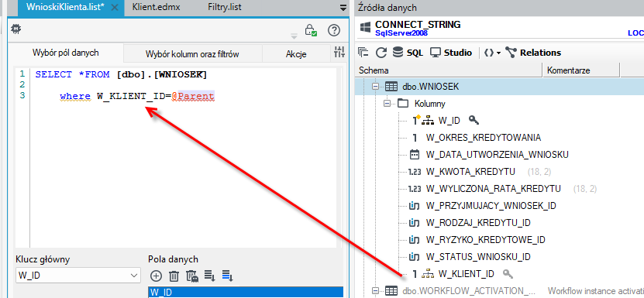Open the SQL database tool
The image size is (644, 298).
click(408, 53)
